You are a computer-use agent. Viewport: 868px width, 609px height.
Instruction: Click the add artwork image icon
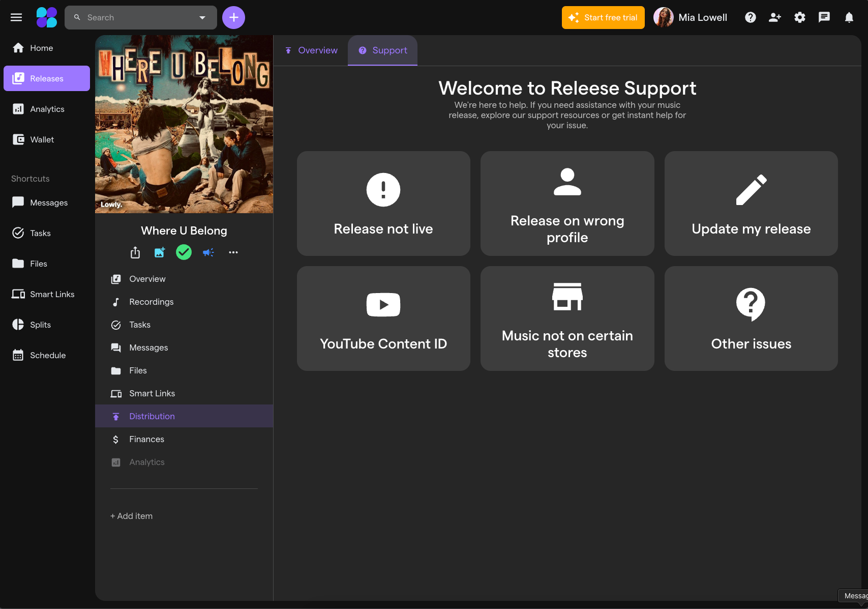coord(160,252)
